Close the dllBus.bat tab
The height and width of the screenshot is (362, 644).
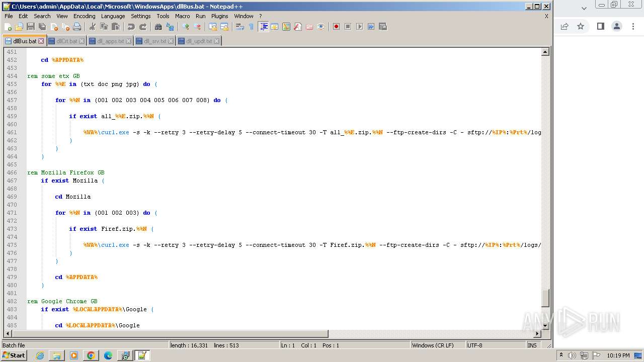click(41, 41)
